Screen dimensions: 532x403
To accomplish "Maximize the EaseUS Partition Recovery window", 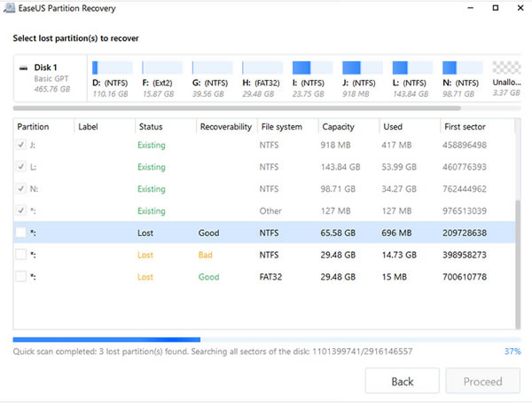I will coord(496,8).
